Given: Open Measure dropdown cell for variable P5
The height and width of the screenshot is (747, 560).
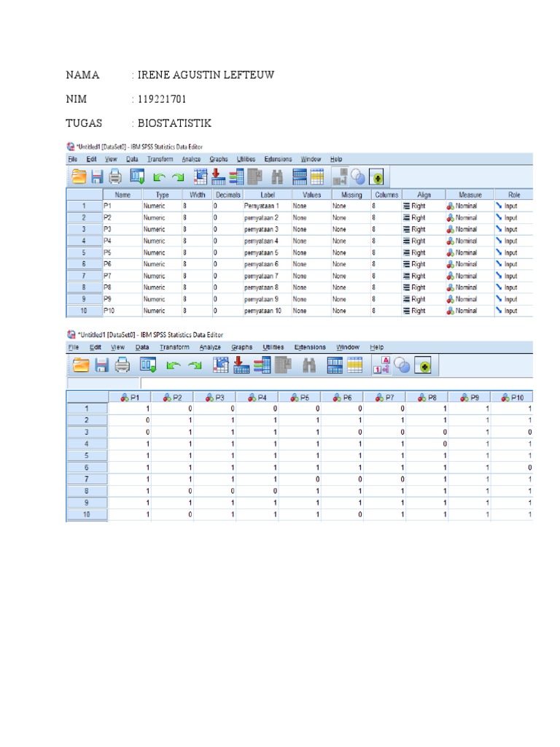Looking at the screenshot, I should (470, 252).
